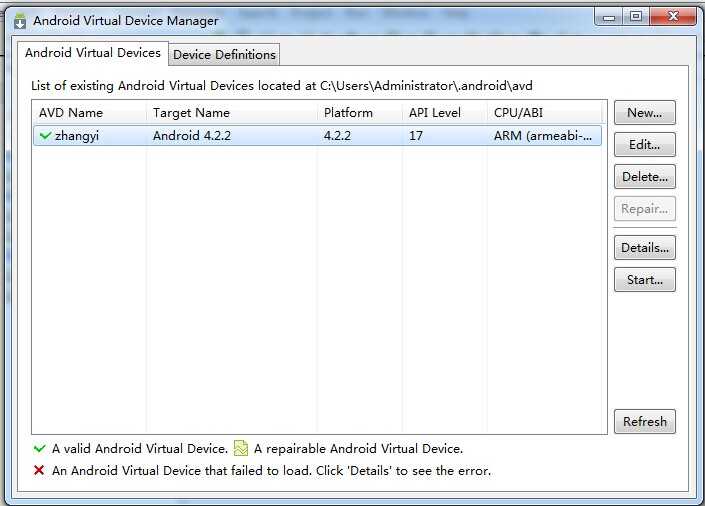Click the CPU/ABI column header

click(544, 112)
